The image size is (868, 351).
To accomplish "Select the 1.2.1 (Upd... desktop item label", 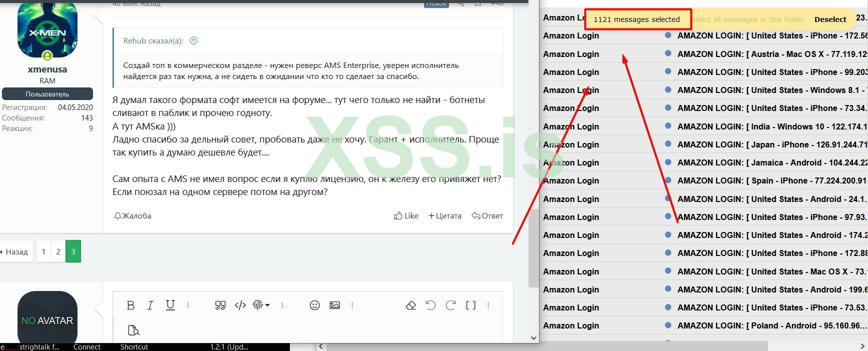I will tap(229, 347).
